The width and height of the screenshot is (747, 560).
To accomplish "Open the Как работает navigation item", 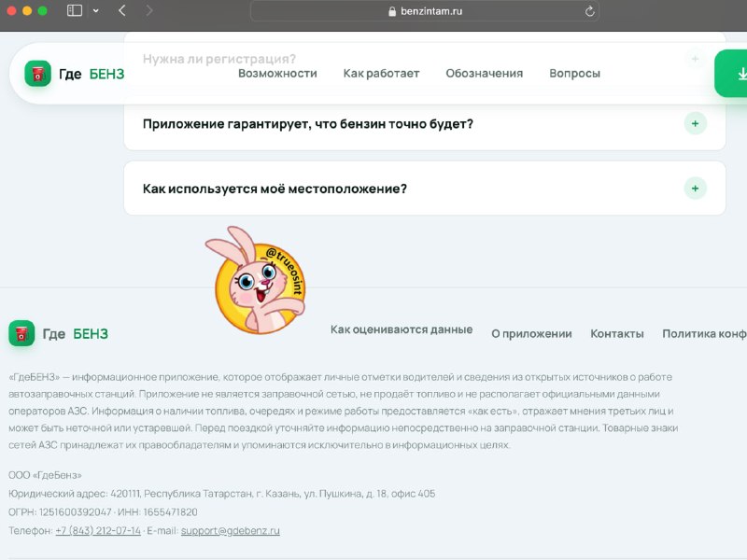I will (x=381, y=74).
